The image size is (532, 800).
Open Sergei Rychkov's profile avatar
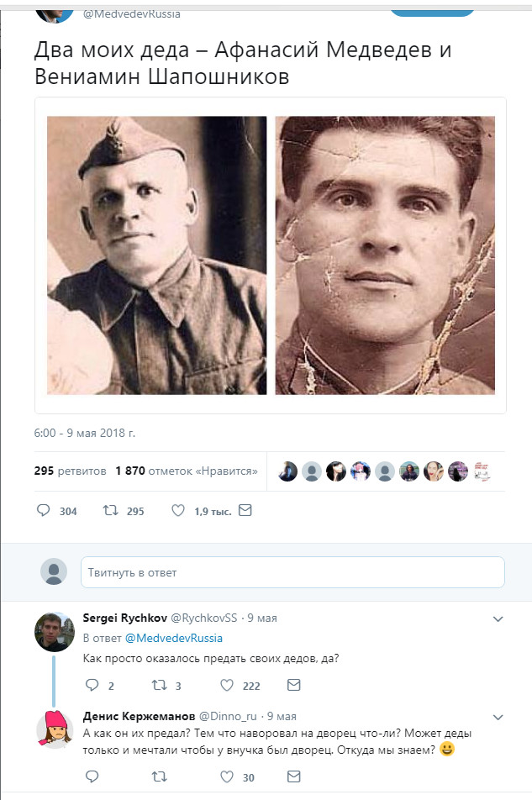pyautogui.click(x=55, y=632)
